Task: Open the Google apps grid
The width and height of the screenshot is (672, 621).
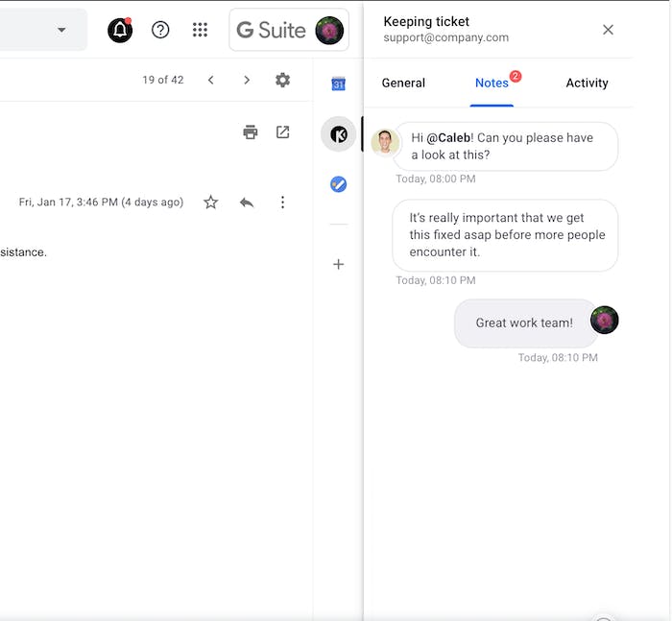Action: (200, 30)
